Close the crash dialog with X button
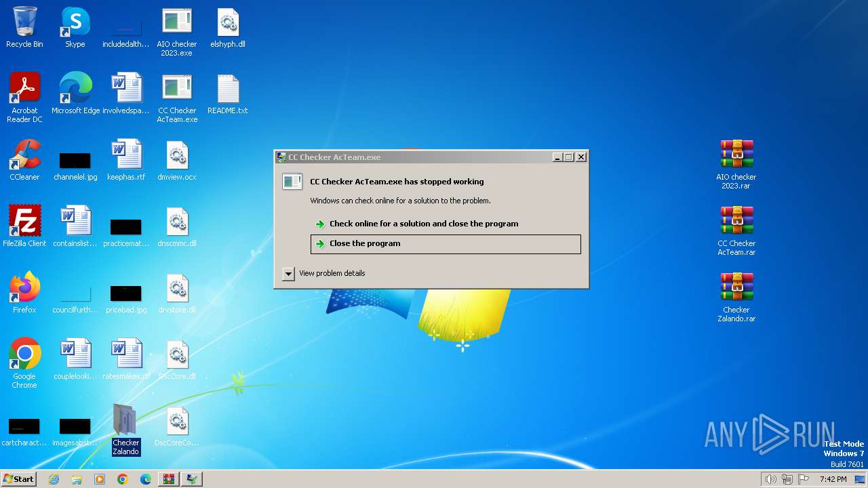Viewport: 868px width, 488px height. click(581, 157)
